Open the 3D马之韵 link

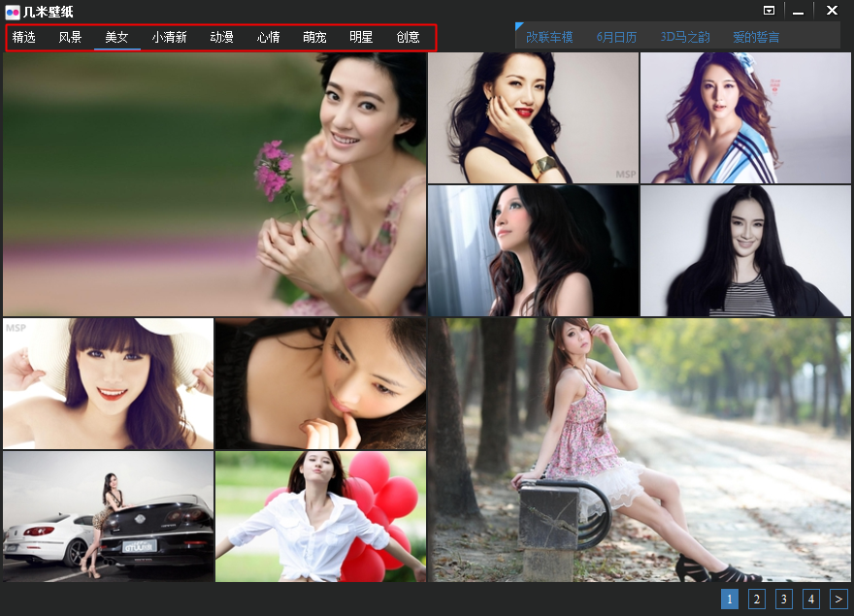tap(685, 37)
